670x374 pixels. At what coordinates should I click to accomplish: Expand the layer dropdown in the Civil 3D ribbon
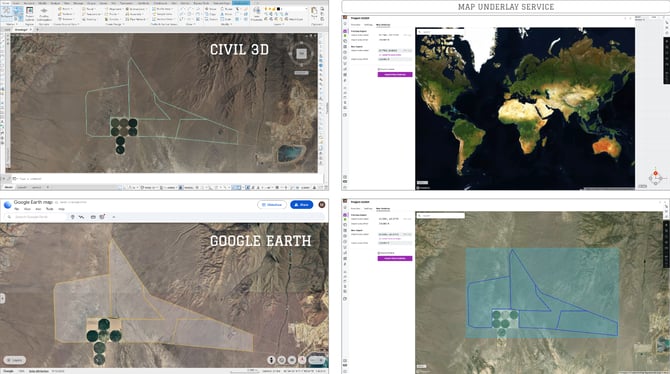coord(306,9)
